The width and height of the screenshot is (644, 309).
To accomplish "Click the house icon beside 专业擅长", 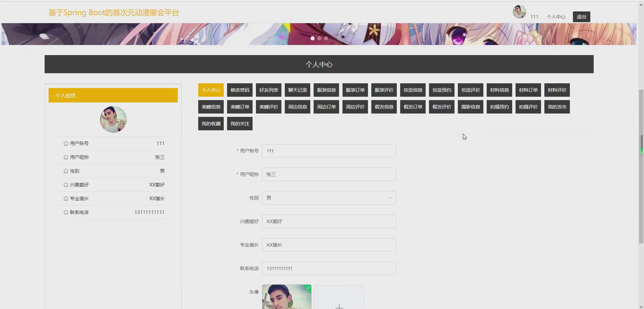I will (x=66, y=198).
